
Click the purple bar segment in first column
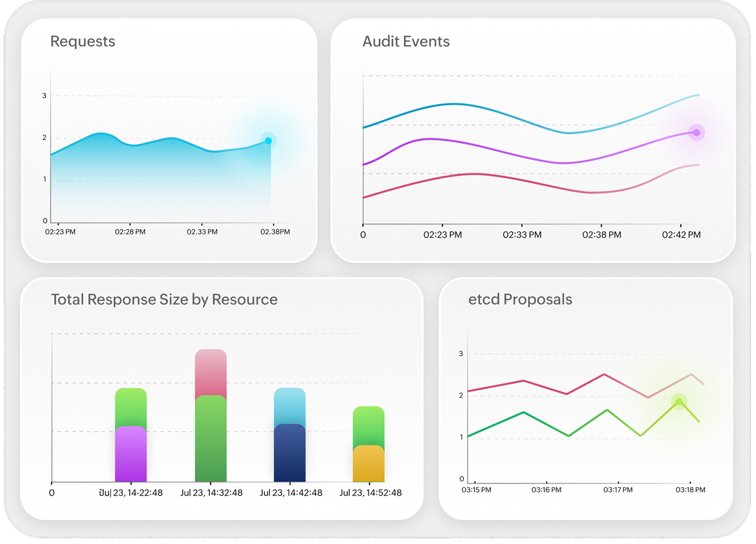(x=131, y=454)
